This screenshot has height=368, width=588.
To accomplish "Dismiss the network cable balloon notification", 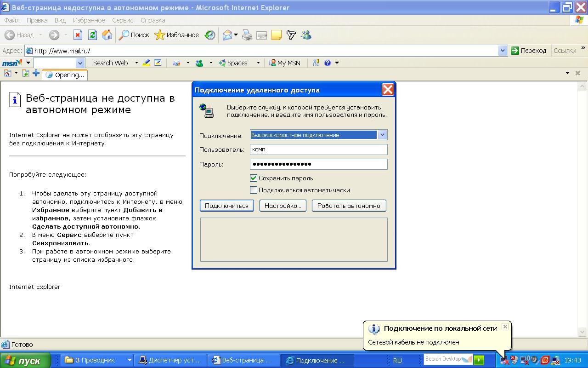I will point(505,327).
